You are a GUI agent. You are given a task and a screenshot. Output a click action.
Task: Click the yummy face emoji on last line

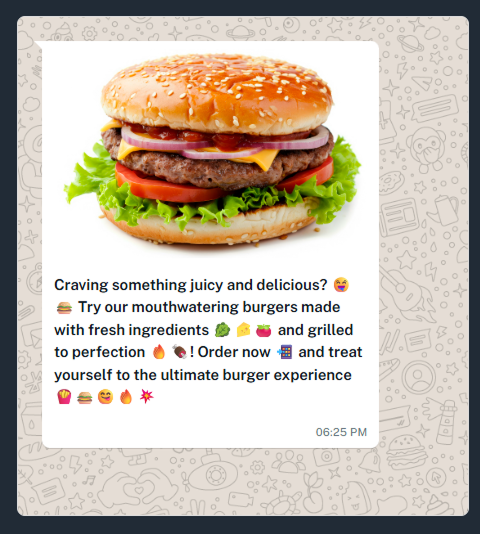pyautogui.click(x=105, y=397)
